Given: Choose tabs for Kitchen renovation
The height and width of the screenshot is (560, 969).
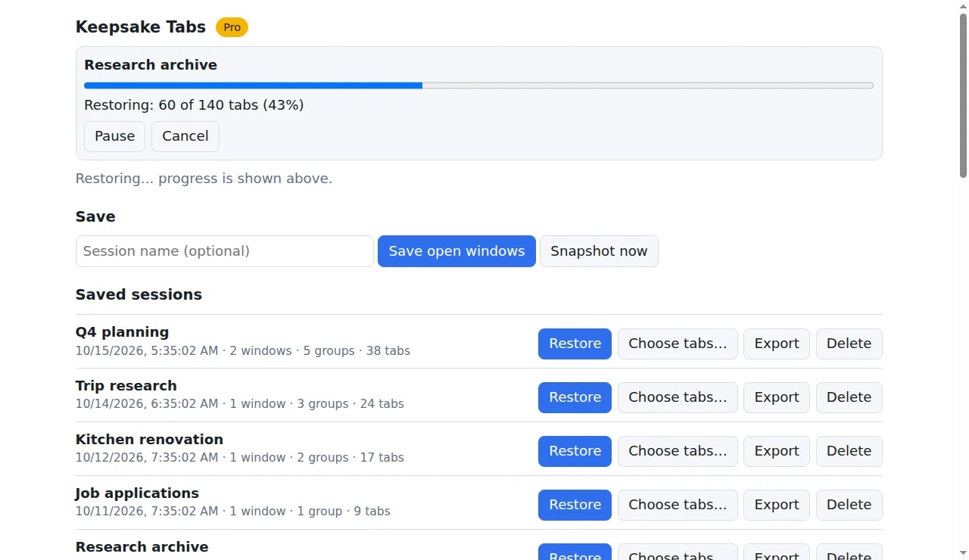Looking at the screenshot, I should tap(678, 451).
